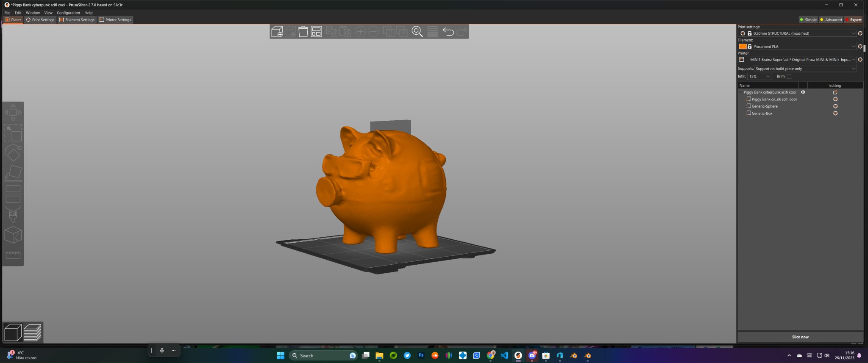Select the Rotate gizmo tool
868x363 pixels.
13,153
